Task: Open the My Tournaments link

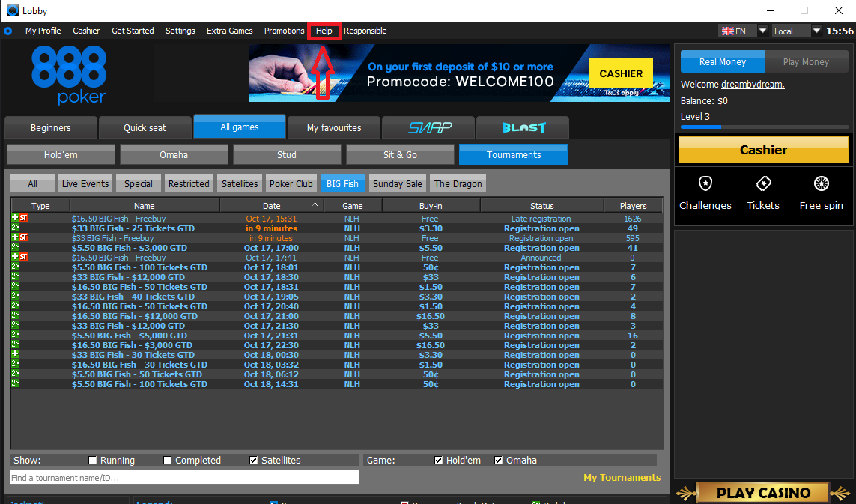Action: [x=622, y=477]
